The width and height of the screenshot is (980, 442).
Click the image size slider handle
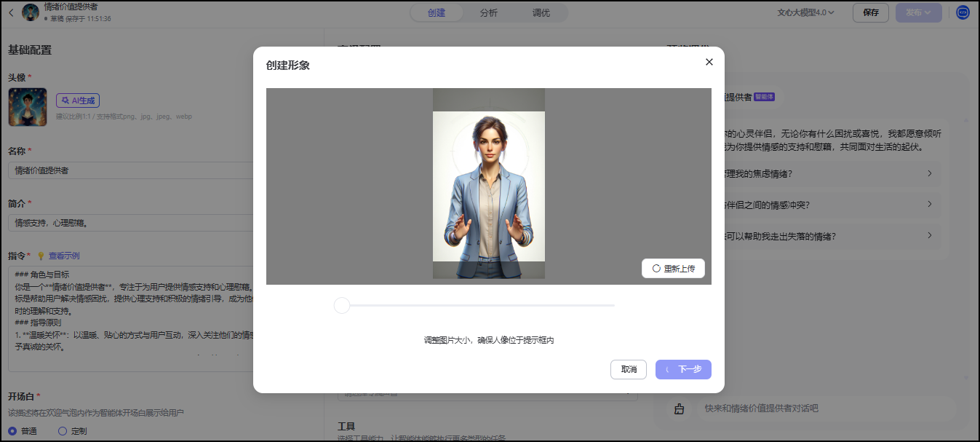click(x=342, y=306)
